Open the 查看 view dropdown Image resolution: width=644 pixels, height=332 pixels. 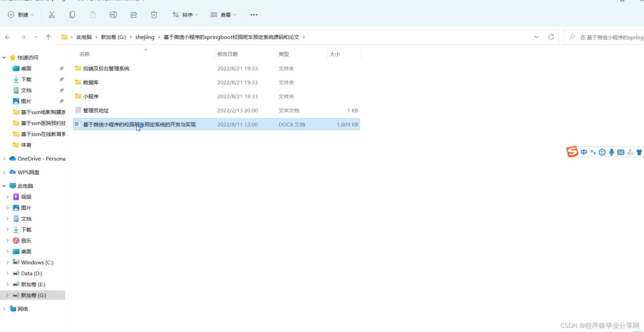pyautogui.click(x=223, y=15)
